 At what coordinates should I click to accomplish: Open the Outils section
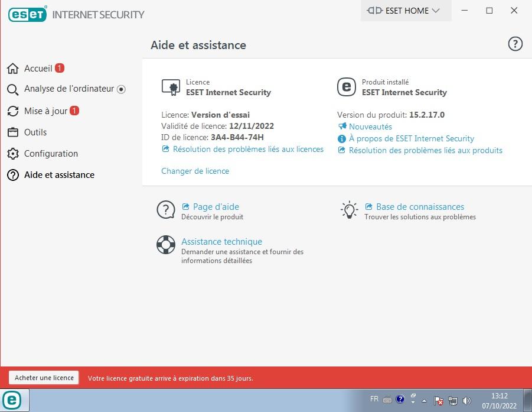(35, 132)
